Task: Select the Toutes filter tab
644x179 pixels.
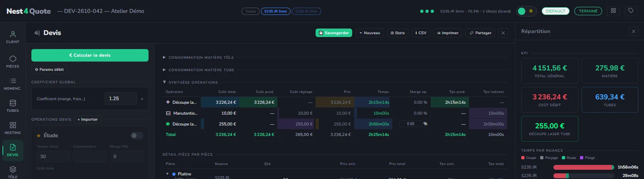Action: [x=250, y=11]
